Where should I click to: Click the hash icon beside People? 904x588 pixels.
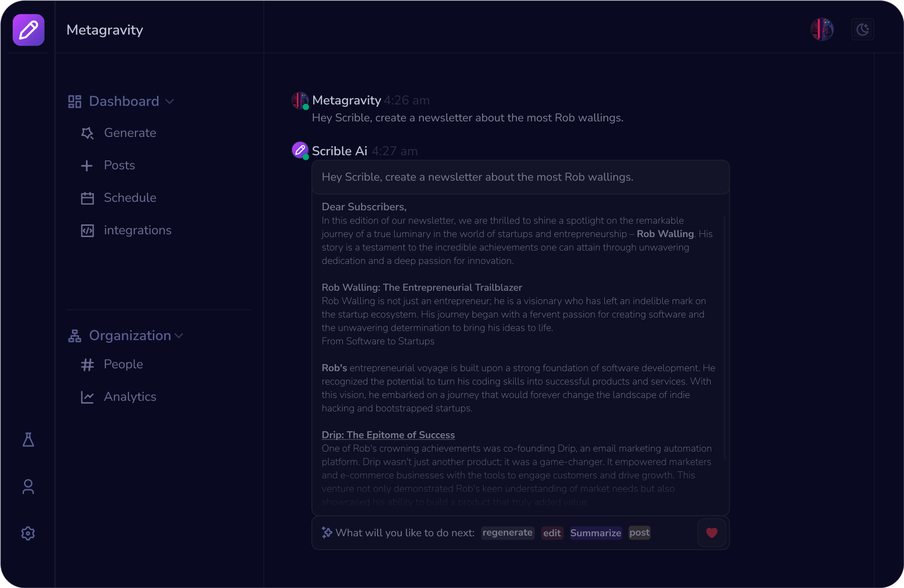[87, 365]
